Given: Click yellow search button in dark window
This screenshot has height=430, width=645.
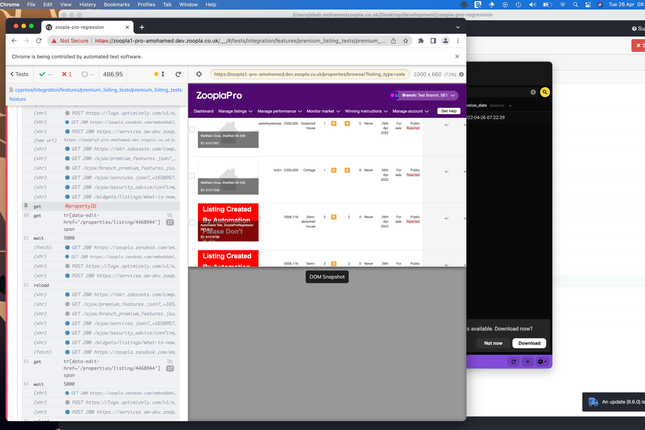Looking at the screenshot, I should pyautogui.click(x=545, y=92).
